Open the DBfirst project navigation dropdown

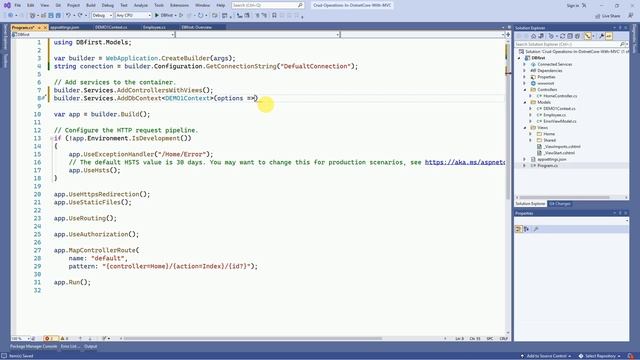pyautogui.click(x=93, y=35)
